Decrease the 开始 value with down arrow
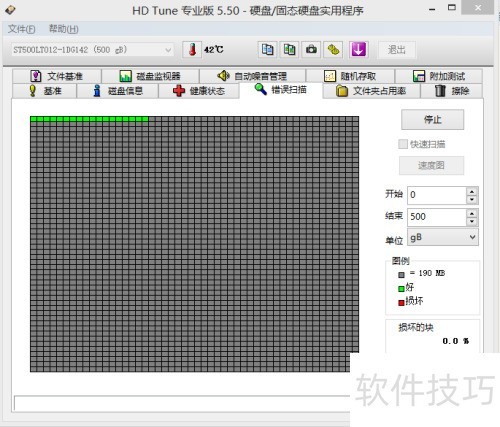This screenshot has width=500, height=427. [x=472, y=199]
